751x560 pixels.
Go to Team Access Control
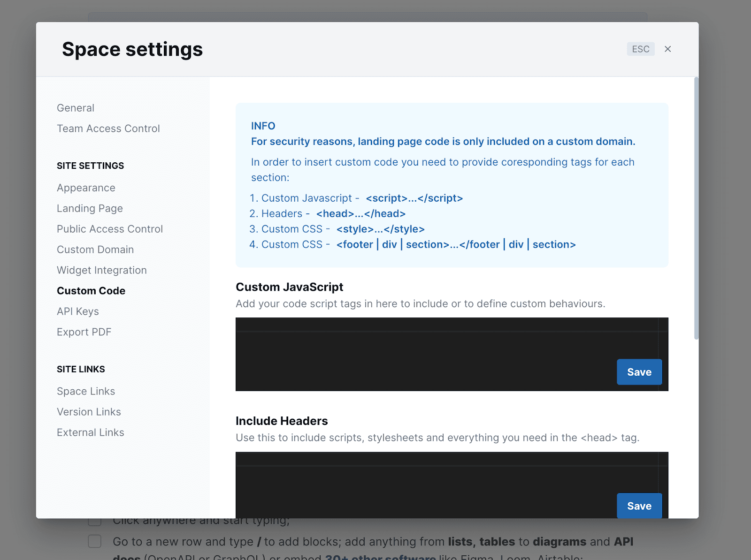(x=108, y=129)
